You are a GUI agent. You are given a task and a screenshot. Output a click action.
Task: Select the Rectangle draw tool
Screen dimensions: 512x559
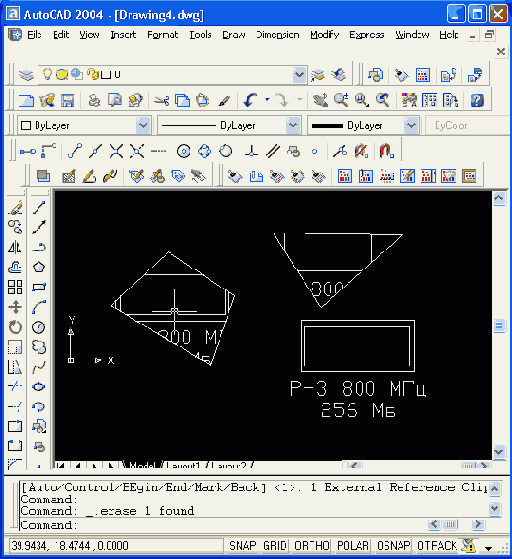(39, 287)
